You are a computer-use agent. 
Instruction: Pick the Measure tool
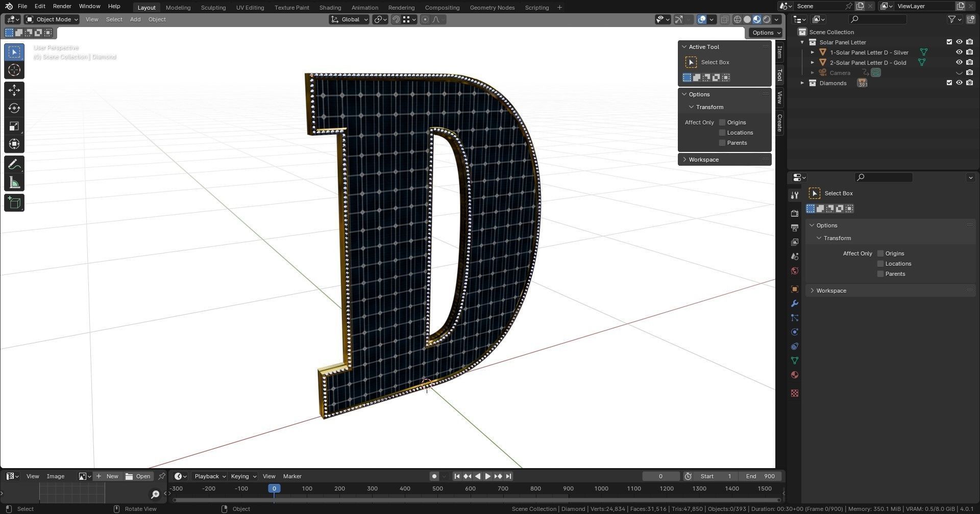tap(14, 182)
